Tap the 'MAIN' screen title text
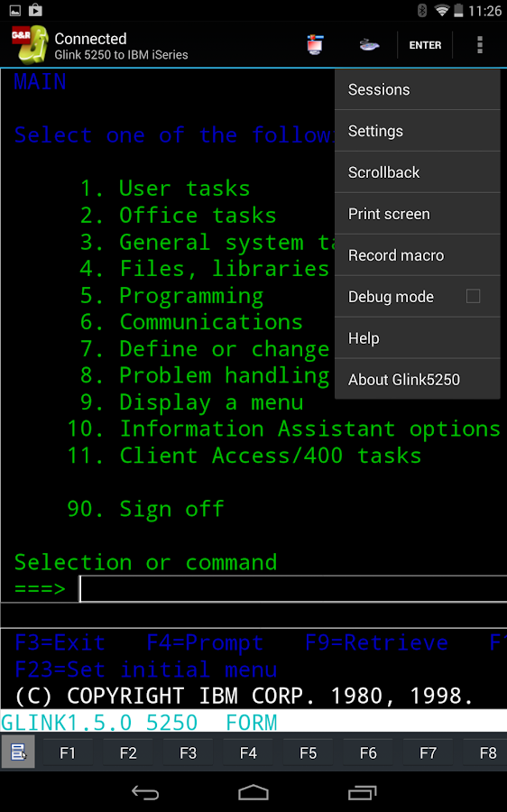The image size is (507, 812). click(x=41, y=82)
